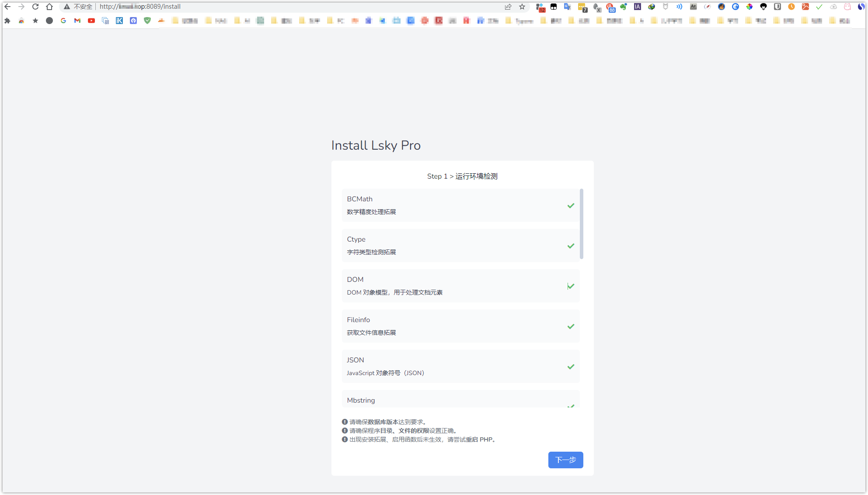Reload the install page
This screenshot has height=495, width=868.
click(x=35, y=7)
